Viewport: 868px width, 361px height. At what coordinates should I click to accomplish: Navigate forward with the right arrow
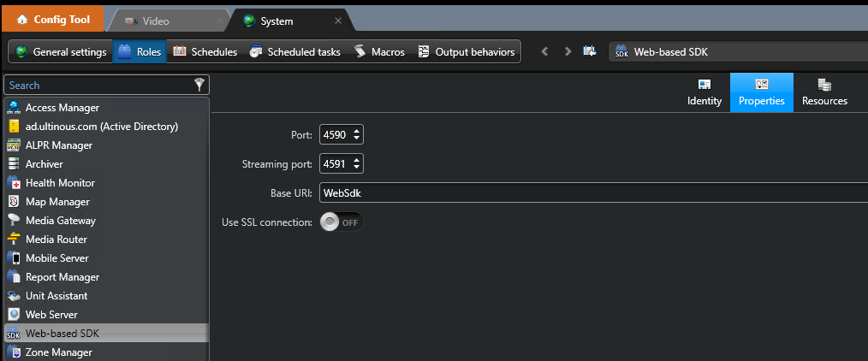pos(568,52)
